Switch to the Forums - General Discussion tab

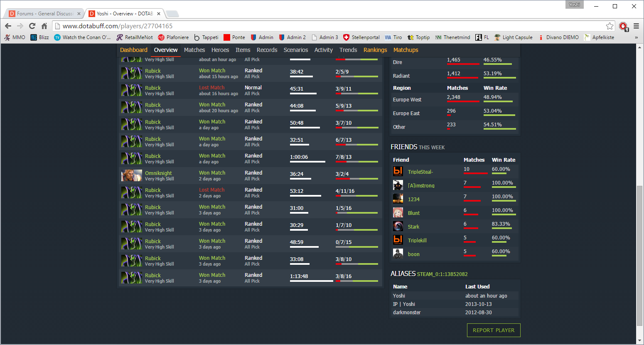point(44,14)
